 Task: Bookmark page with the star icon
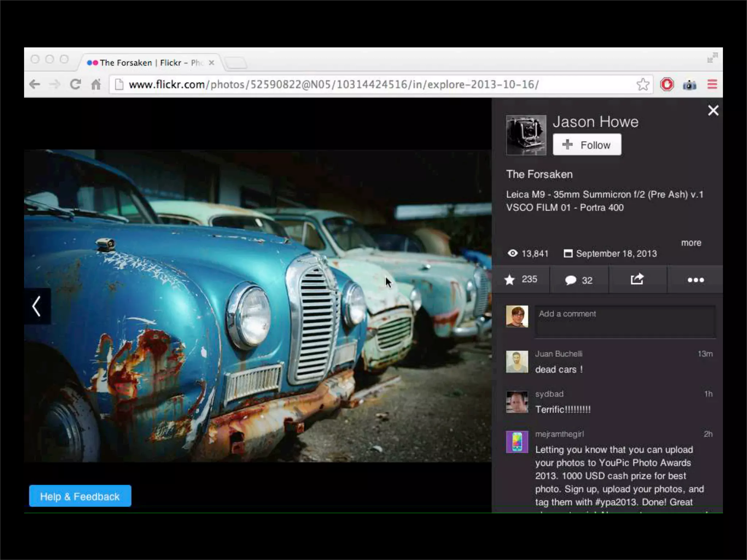click(x=643, y=85)
